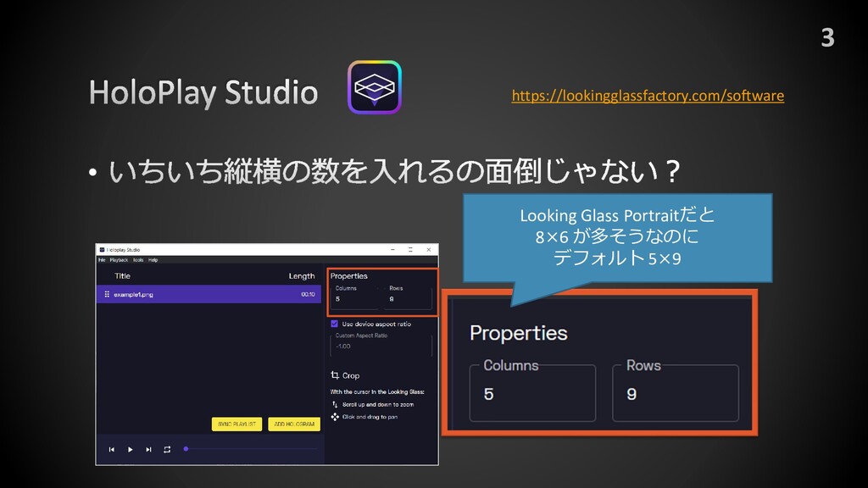Open the lookingglassfactory.com/software link
This screenshot has height=488, width=868.
pyautogui.click(x=647, y=96)
